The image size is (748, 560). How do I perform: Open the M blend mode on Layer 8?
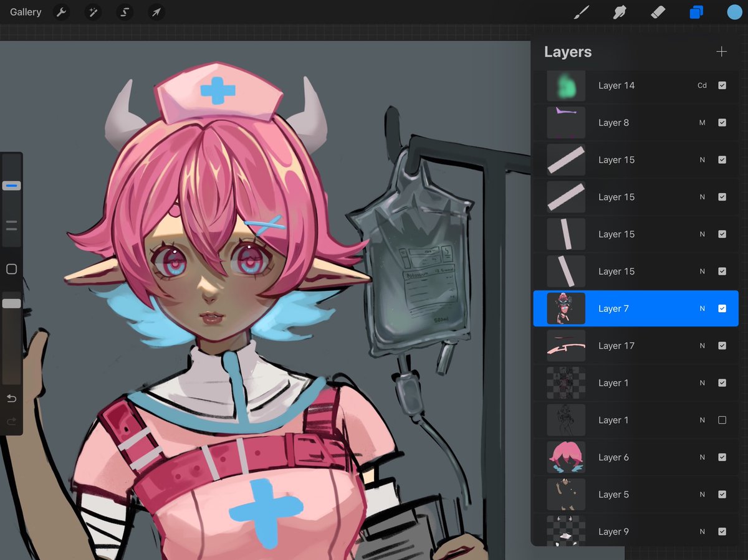point(702,123)
